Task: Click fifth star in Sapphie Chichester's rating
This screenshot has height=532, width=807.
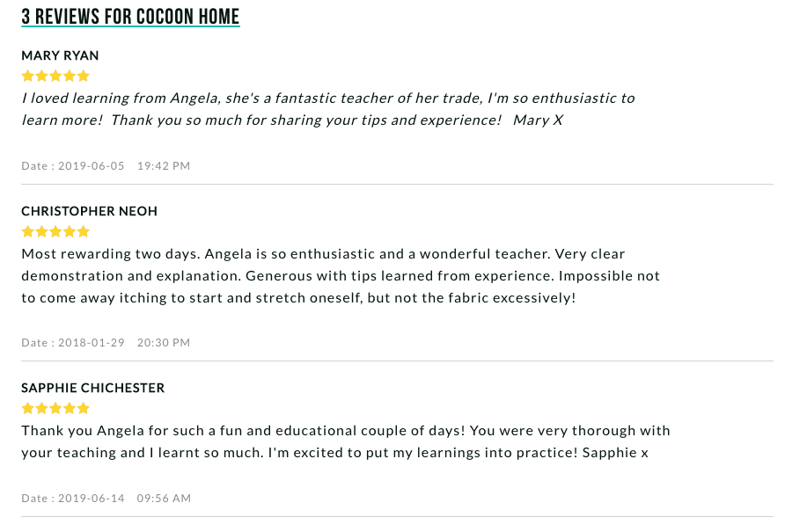Action: 84,409
